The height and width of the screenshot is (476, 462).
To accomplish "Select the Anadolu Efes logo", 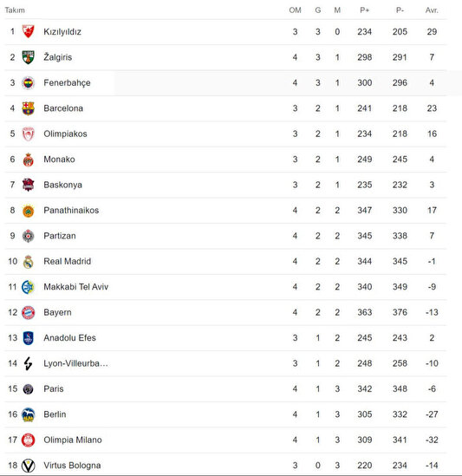I will click(x=29, y=338).
